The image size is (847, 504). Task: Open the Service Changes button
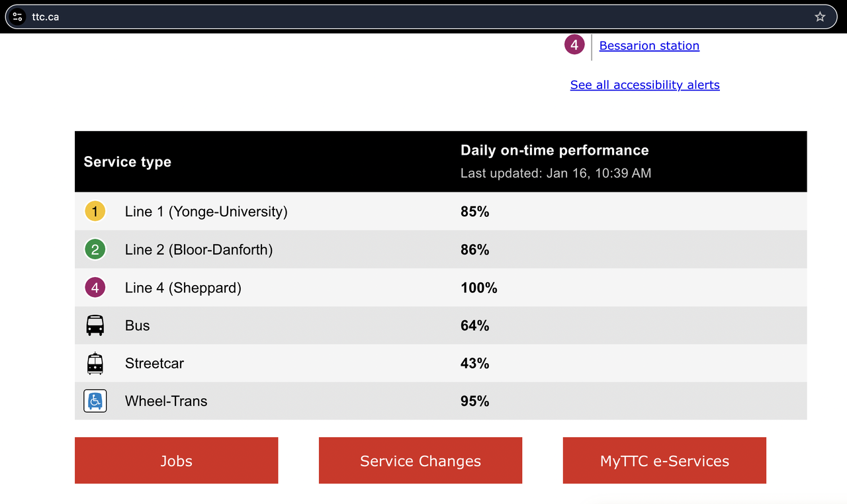pyautogui.click(x=420, y=460)
